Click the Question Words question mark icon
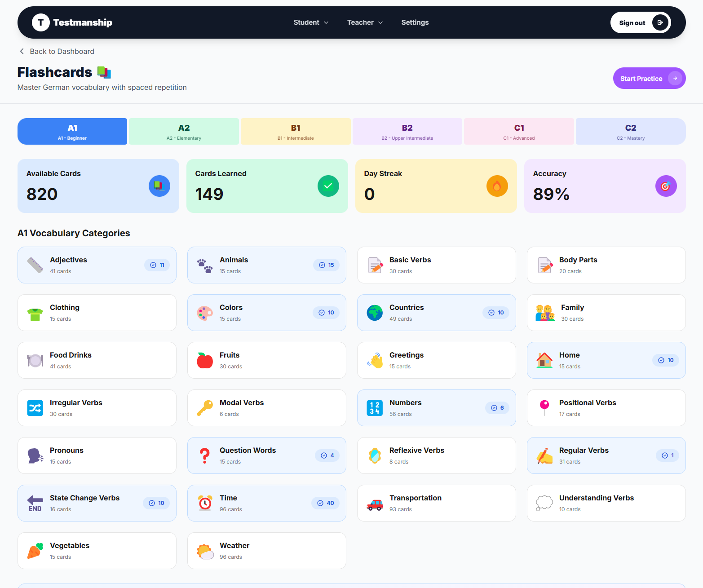The image size is (703, 588). 205,456
